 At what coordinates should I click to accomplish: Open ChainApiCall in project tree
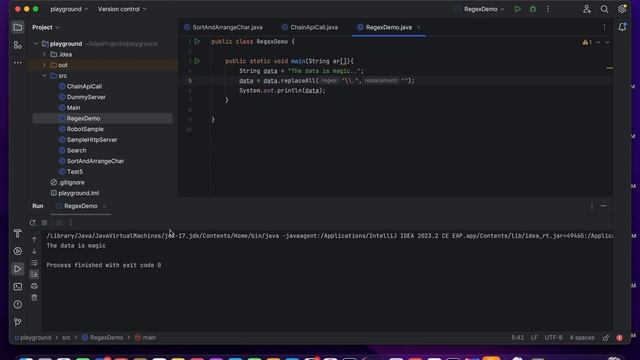point(84,86)
